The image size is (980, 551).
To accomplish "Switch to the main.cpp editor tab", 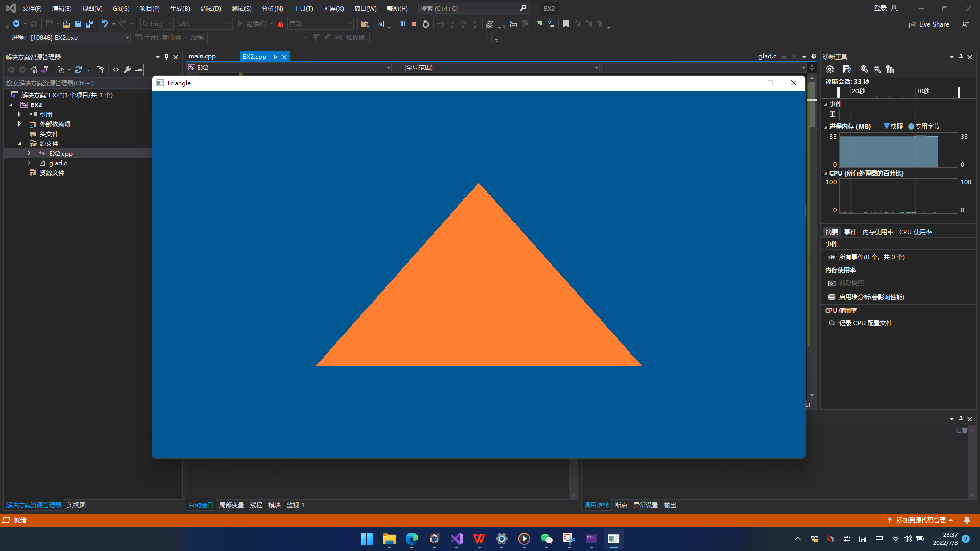I will [x=202, y=56].
